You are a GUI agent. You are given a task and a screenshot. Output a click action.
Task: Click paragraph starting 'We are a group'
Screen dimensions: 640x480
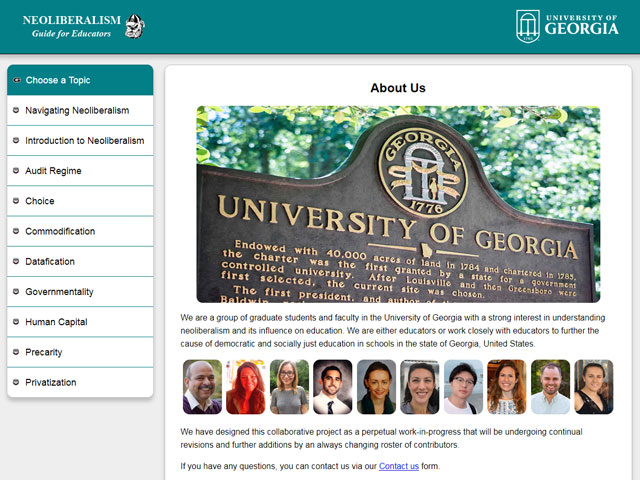[393, 331]
